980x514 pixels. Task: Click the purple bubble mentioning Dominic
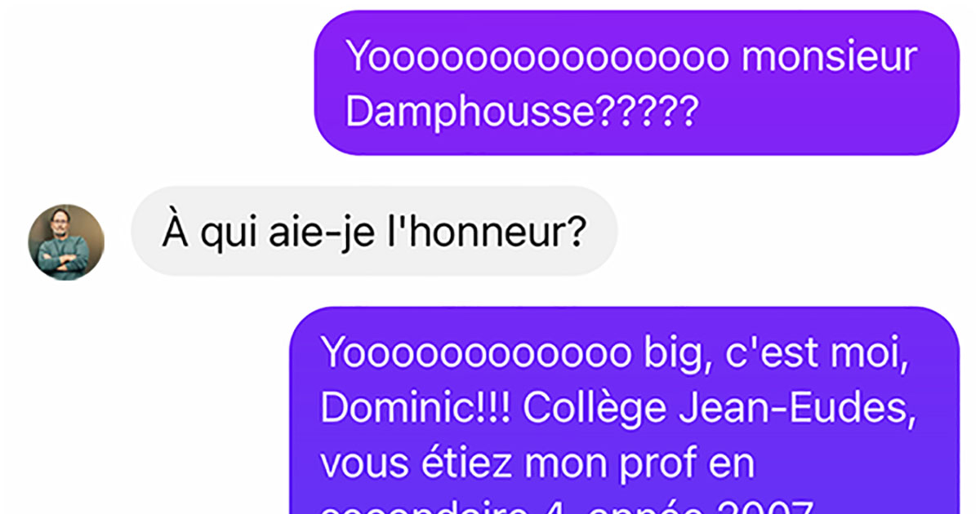click(x=626, y=410)
